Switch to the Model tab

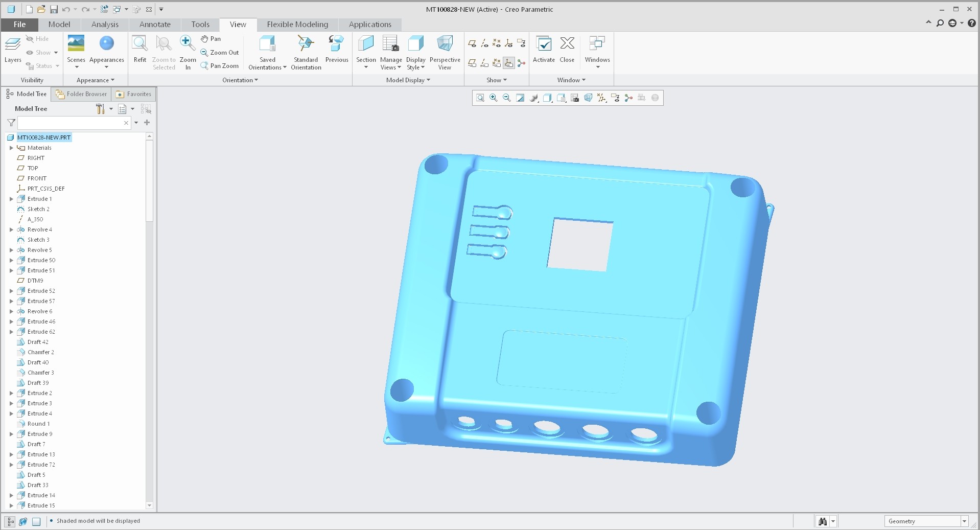tap(59, 25)
